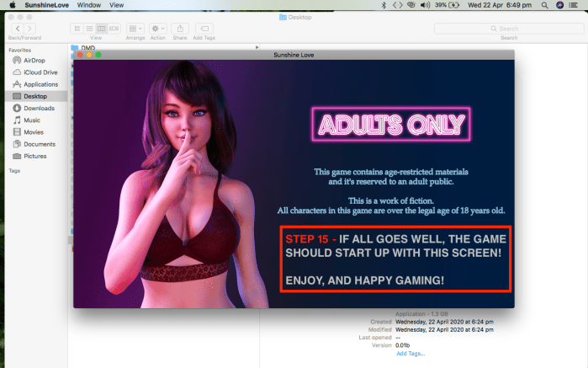588x368 pixels.
Task: Open the Action gear dropdown
Action: 158,29
